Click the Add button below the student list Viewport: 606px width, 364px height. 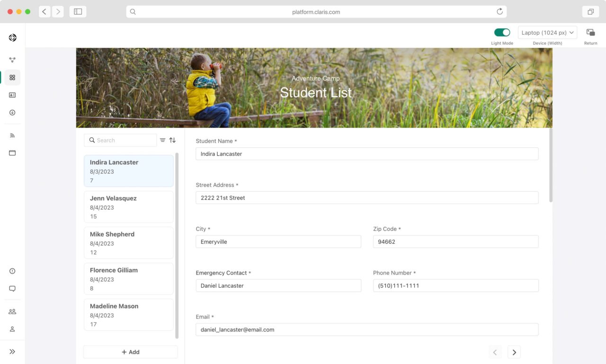pyautogui.click(x=130, y=352)
